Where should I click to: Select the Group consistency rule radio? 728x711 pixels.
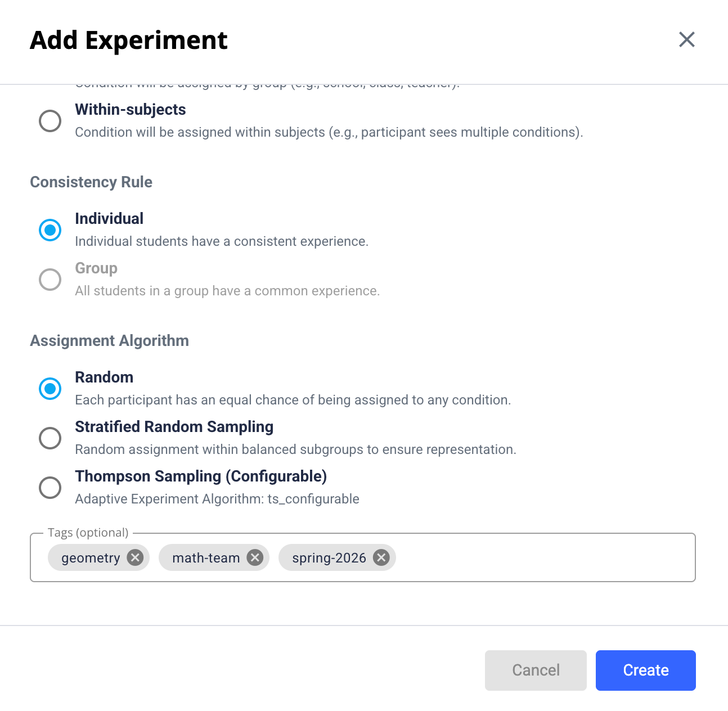point(50,279)
